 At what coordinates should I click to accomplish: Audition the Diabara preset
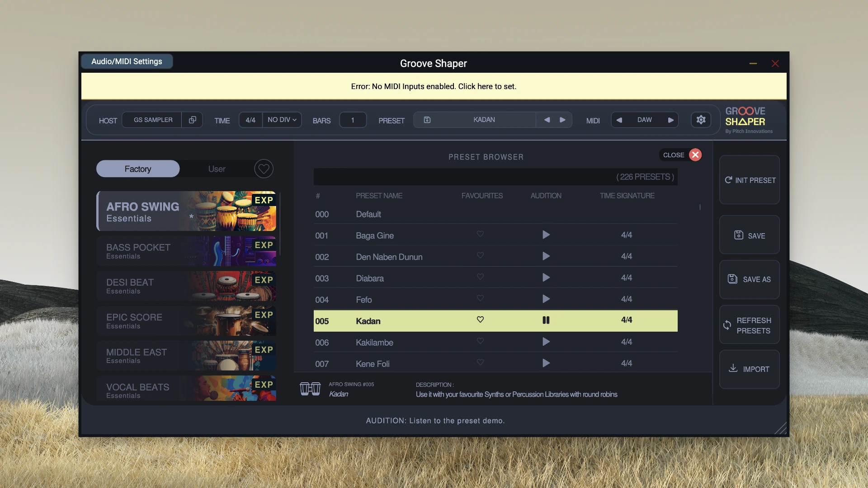pyautogui.click(x=546, y=277)
